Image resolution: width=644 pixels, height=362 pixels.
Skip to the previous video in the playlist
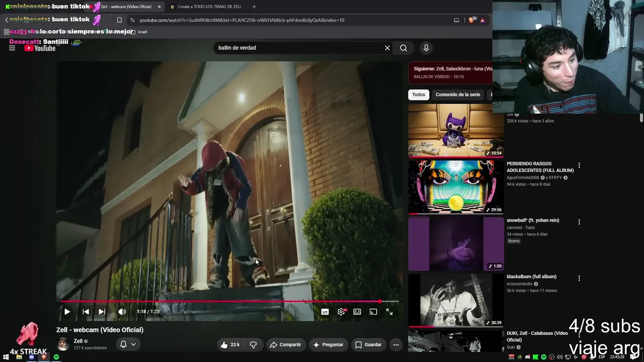click(x=86, y=312)
